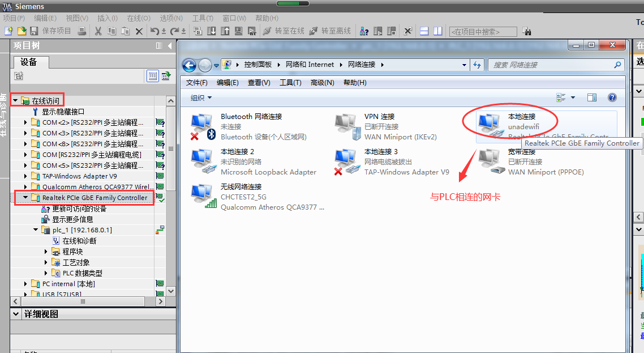Click the copy icon in the toolbar
The image size is (644, 353).
click(x=111, y=31)
